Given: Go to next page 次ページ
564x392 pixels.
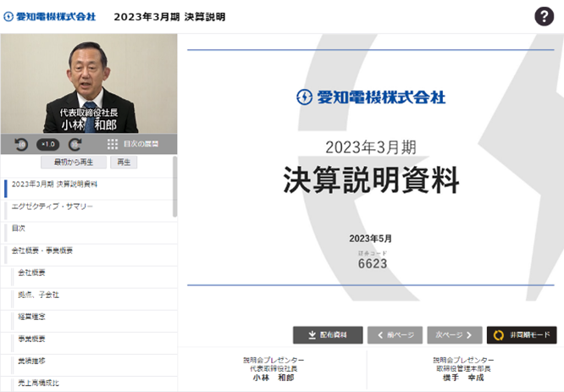Looking at the screenshot, I should [x=455, y=335].
